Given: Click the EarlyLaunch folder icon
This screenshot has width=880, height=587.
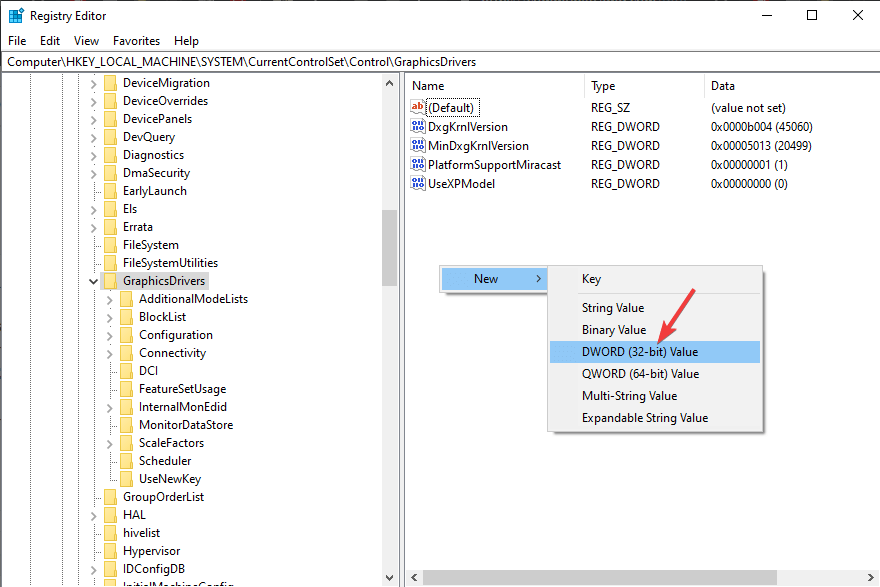Looking at the screenshot, I should pos(111,191).
